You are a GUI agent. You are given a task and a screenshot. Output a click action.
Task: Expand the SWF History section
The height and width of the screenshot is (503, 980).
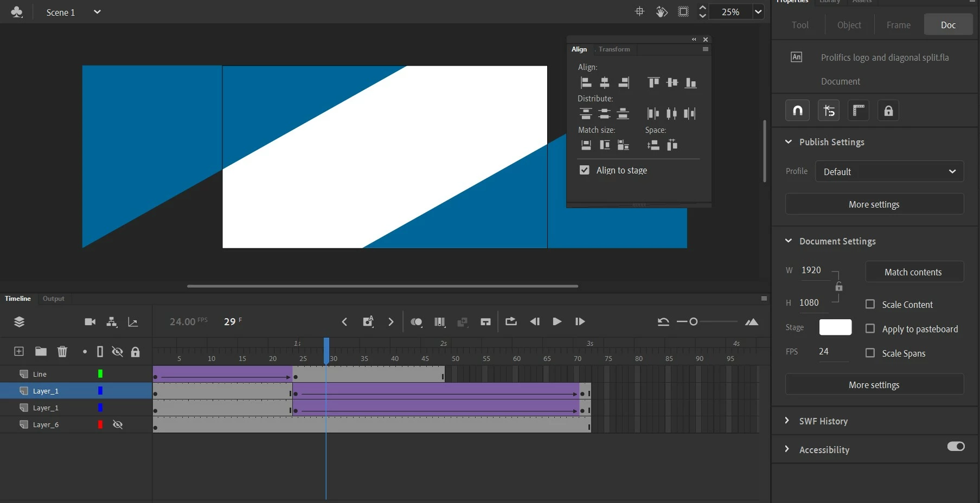point(787,421)
